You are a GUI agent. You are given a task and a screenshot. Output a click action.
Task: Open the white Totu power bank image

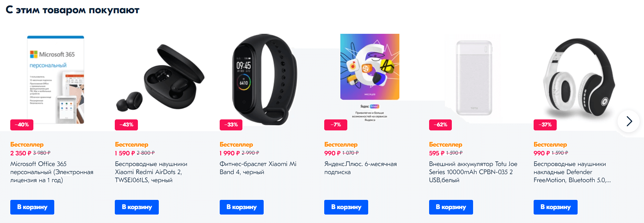(x=474, y=78)
